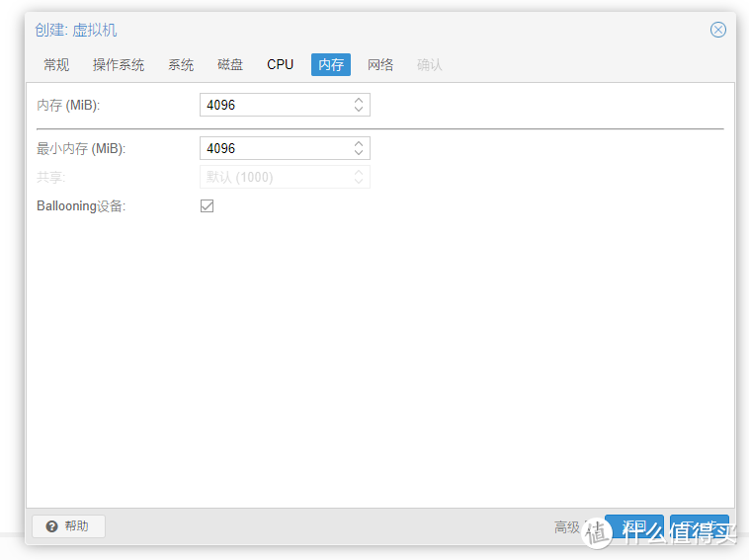
Task: Select the 磁盘 tab
Action: pyautogui.click(x=230, y=64)
